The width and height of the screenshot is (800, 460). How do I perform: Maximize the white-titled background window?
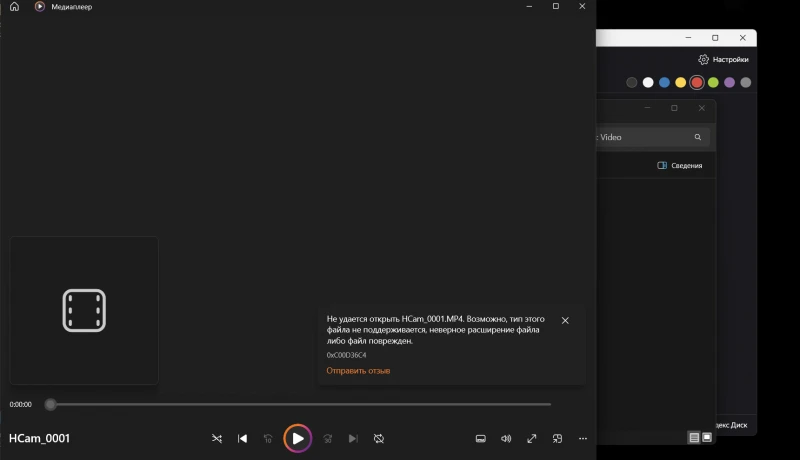715,38
